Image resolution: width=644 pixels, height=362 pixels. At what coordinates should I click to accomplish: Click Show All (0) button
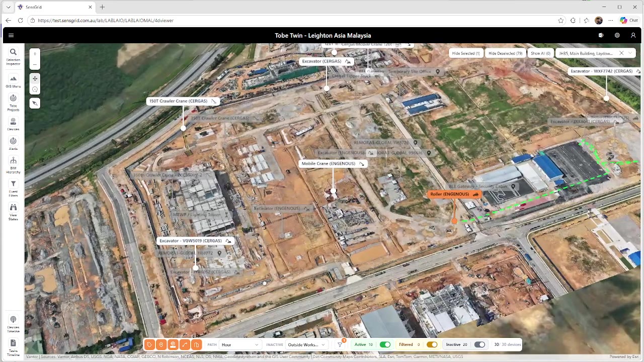click(541, 53)
